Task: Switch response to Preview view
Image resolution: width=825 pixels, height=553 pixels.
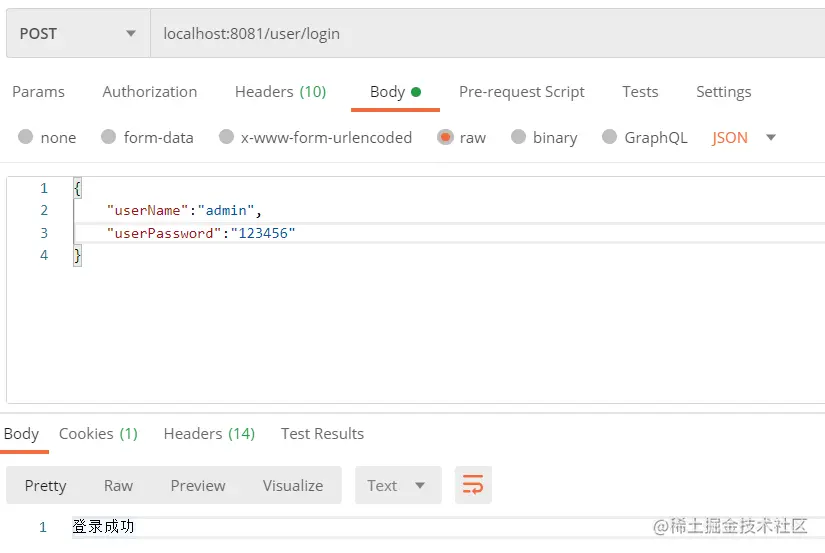Action: pos(198,486)
